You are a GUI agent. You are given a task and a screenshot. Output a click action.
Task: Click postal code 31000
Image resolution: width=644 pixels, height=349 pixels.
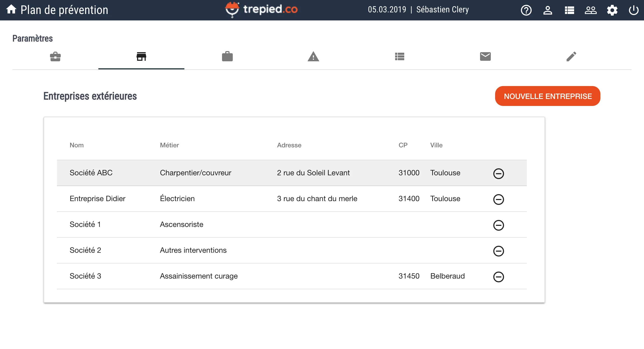coord(409,173)
